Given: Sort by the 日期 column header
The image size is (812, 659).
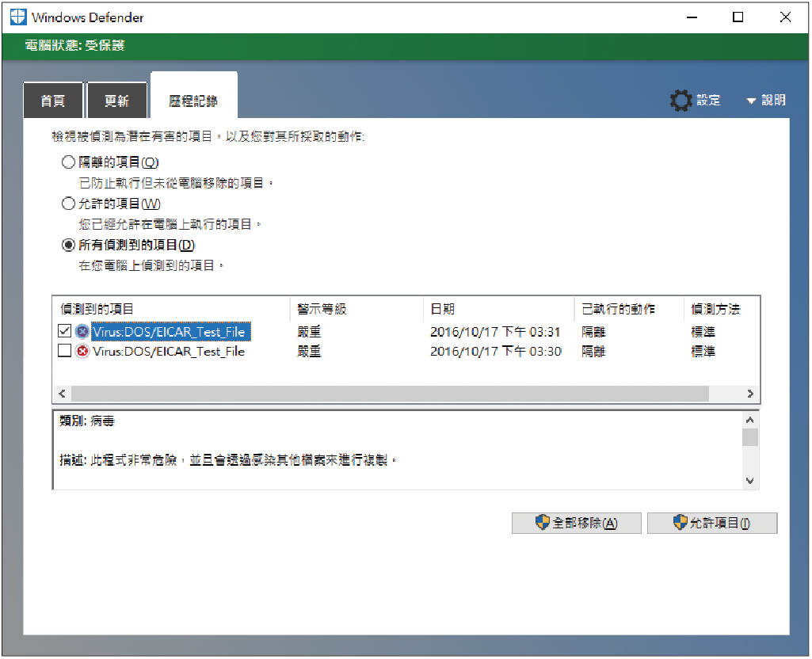Looking at the screenshot, I should coord(499,309).
